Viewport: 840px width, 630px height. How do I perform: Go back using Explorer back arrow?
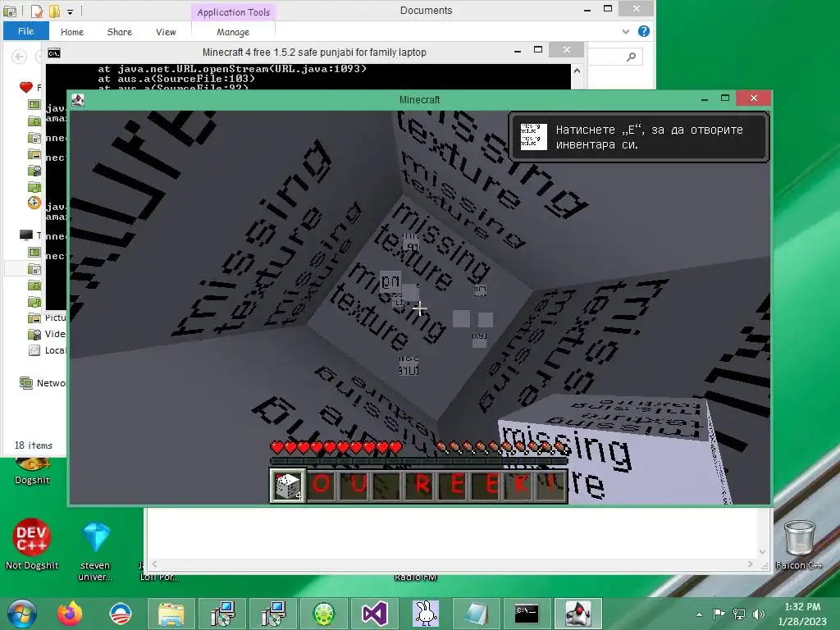coord(20,57)
